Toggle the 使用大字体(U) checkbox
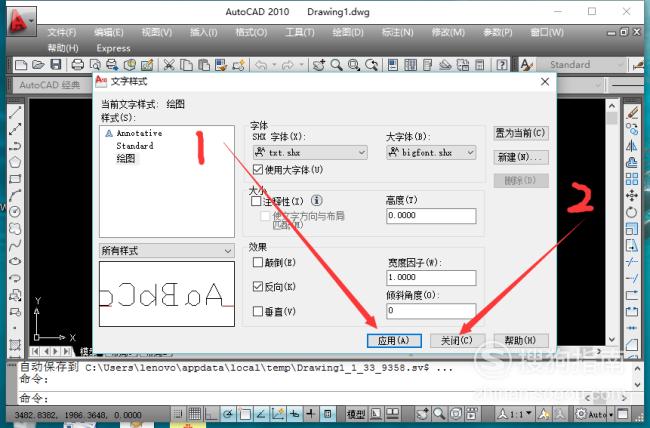The image size is (650, 428). click(x=258, y=169)
